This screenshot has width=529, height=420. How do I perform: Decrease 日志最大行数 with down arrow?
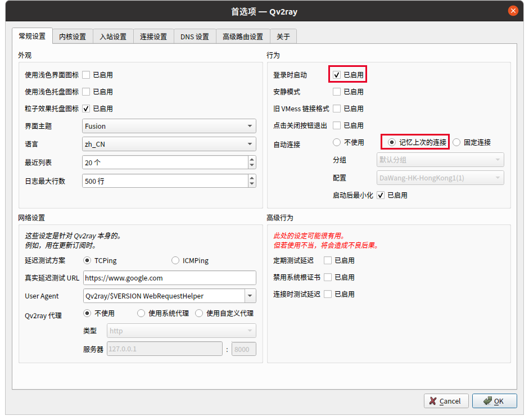coord(252,184)
